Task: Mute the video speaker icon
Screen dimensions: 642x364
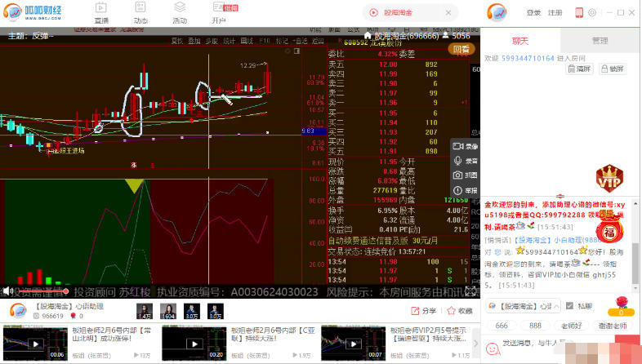Action: tap(7, 291)
